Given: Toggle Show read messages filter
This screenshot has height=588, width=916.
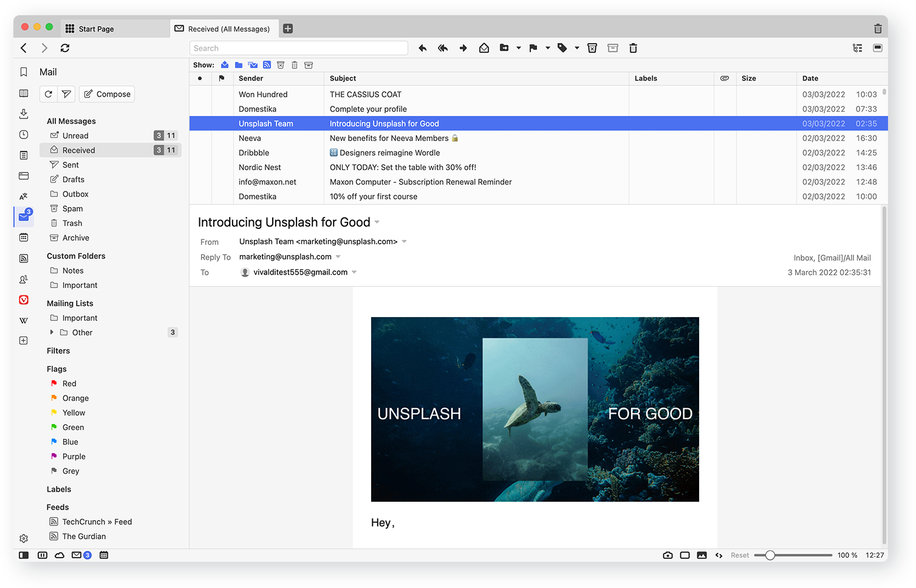Looking at the screenshot, I should point(225,65).
